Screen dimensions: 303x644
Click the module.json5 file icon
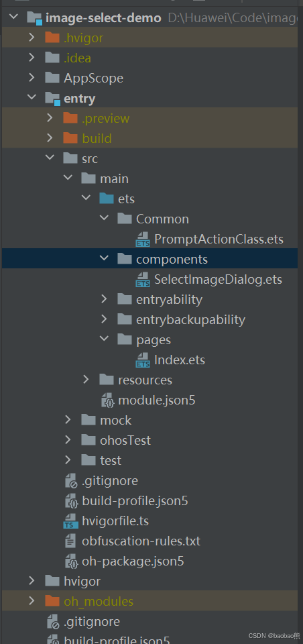(x=107, y=400)
